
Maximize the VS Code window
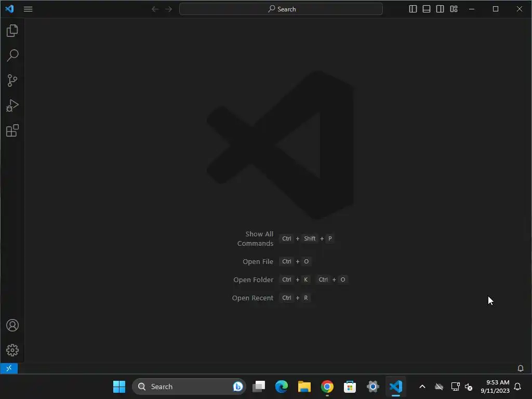(495, 9)
